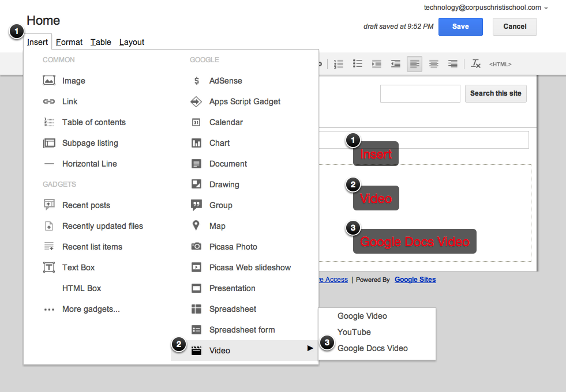Click the Picasa Photo camera icon
566x392 pixels.
pos(196,246)
